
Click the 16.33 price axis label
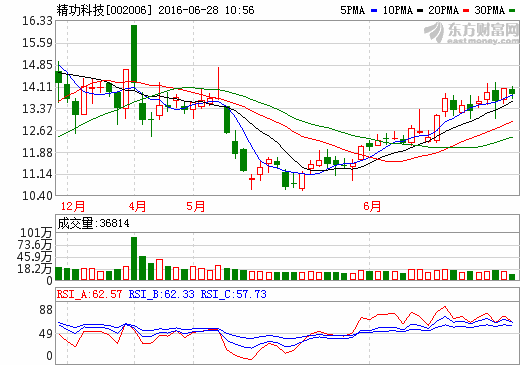coord(37,21)
